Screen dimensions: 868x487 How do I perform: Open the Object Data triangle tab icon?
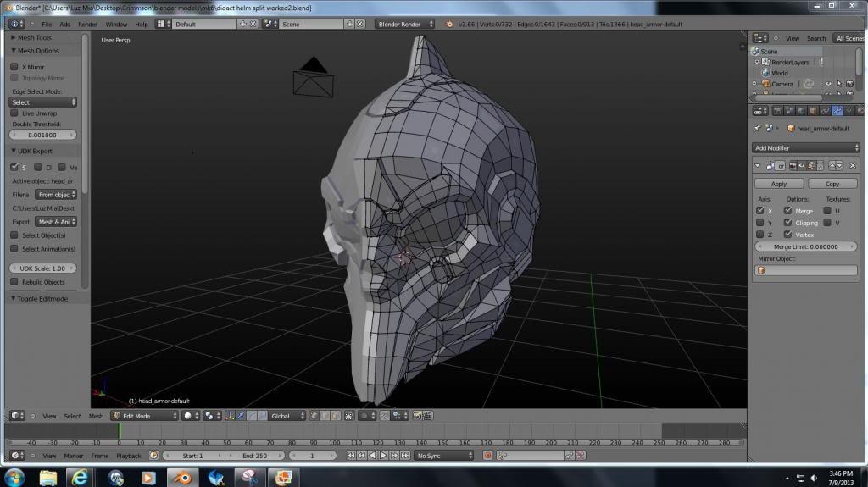(849, 111)
